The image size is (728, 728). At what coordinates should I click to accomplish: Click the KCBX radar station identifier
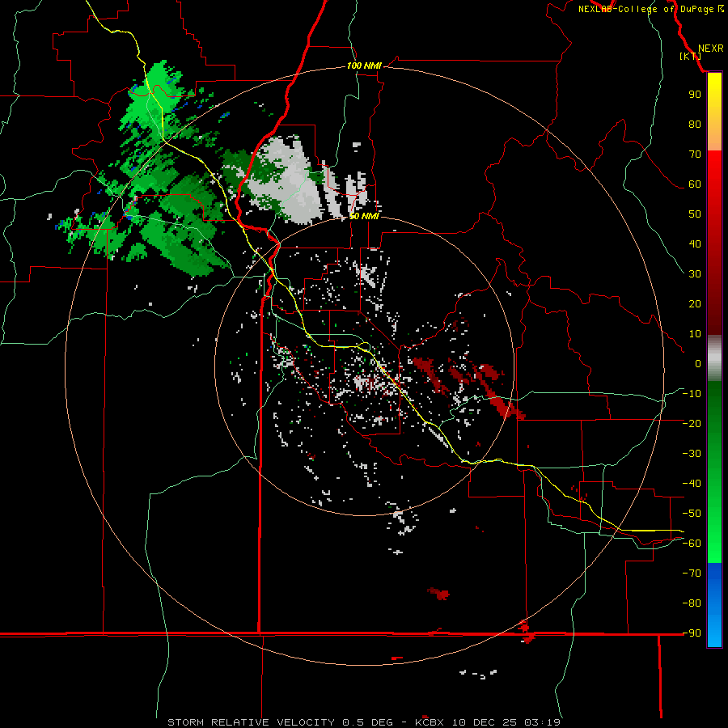pos(430,722)
